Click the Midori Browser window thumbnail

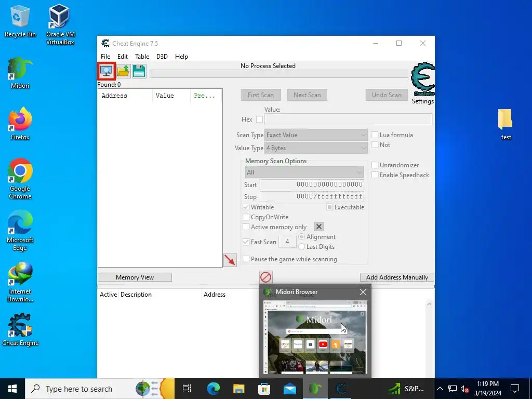(x=315, y=337)
